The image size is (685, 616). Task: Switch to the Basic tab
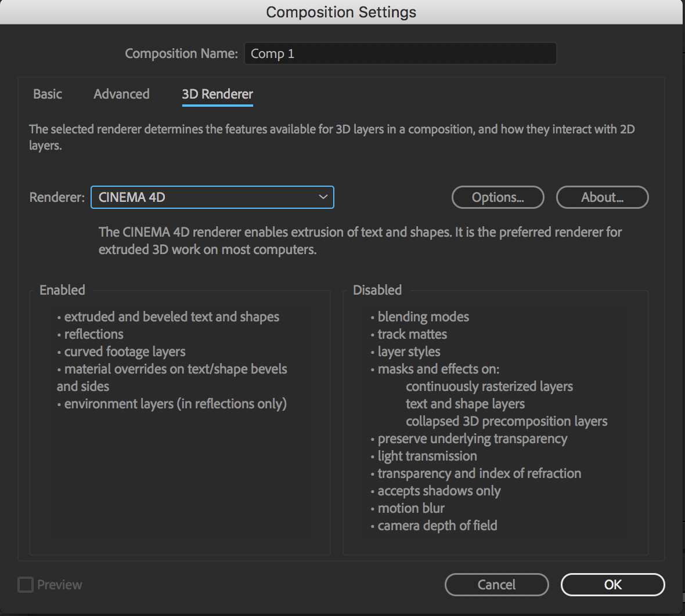click(x=48, y=94)
